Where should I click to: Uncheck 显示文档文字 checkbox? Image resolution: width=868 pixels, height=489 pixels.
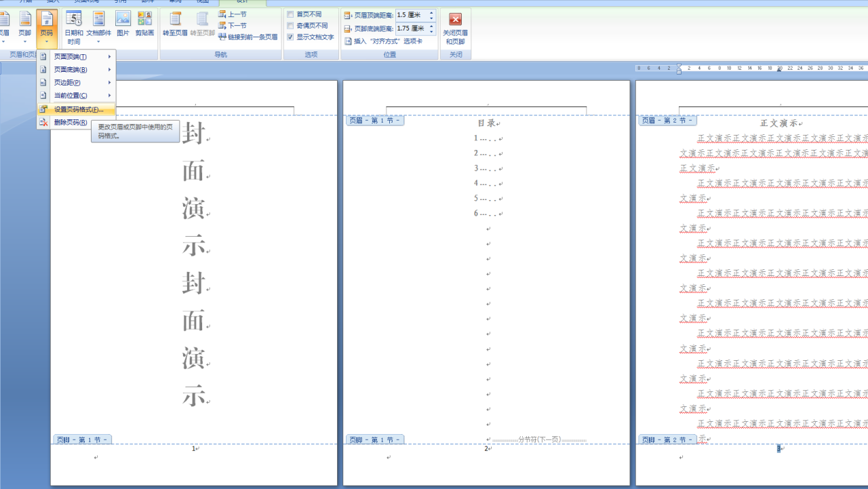[291, 37]
